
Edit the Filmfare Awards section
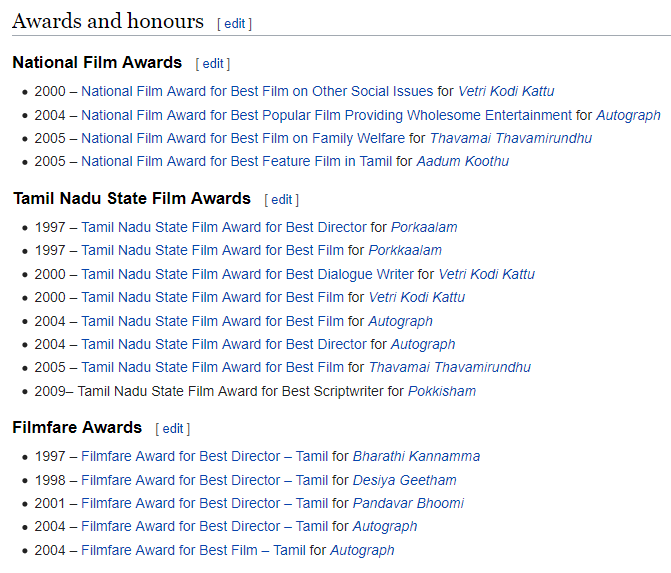173,428
